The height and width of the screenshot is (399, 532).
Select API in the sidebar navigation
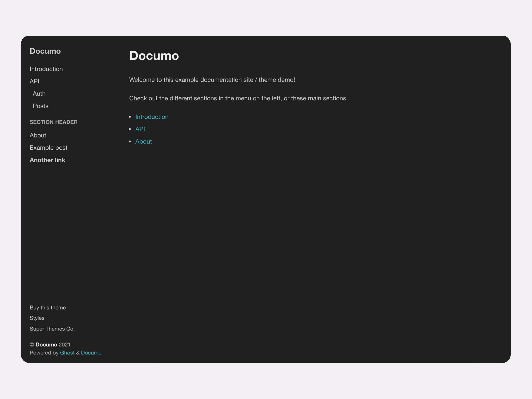34,81
